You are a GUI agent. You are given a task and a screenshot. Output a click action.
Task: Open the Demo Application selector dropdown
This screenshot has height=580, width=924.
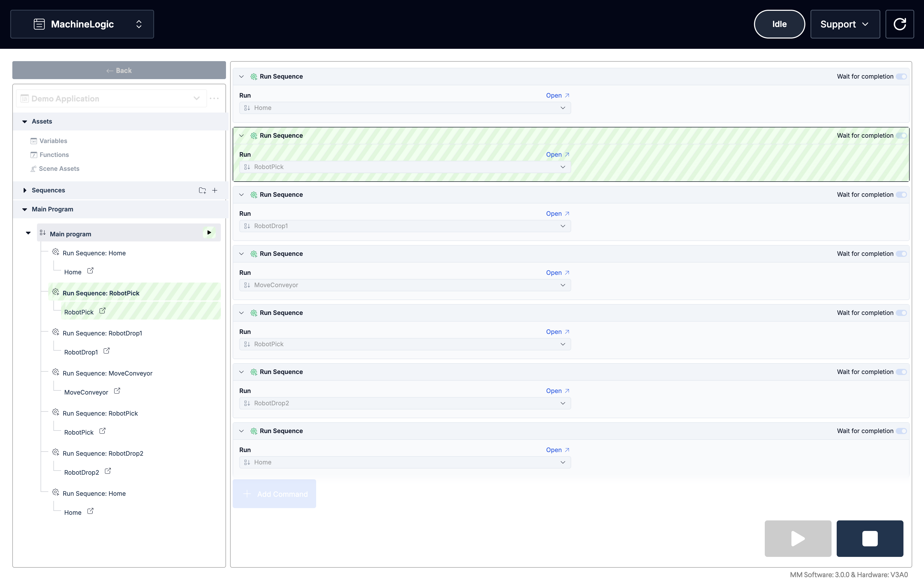111,99
